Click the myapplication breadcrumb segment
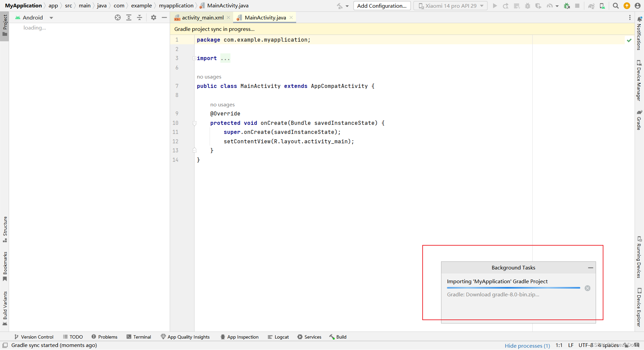The height and width of the screenshot is (350, 644). (176, 6)
